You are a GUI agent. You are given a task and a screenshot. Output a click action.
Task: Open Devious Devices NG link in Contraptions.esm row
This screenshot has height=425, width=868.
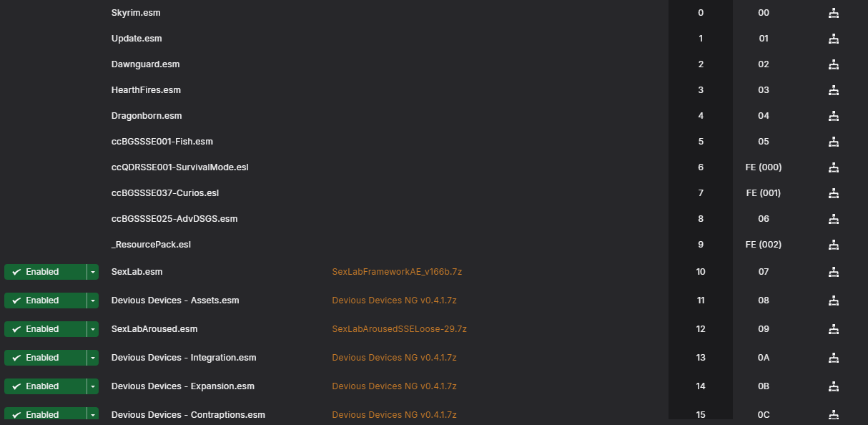click(394, 415)
